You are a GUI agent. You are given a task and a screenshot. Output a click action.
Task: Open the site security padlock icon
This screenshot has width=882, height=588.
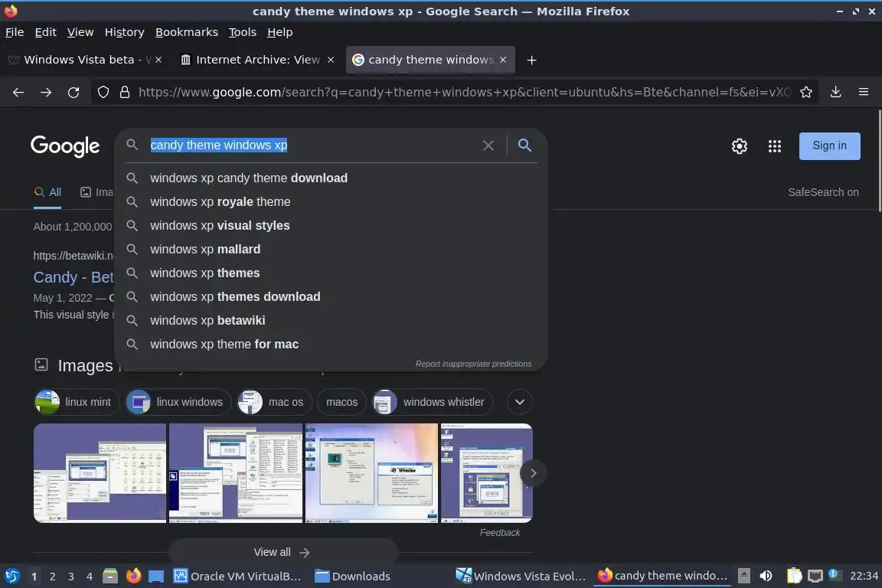point(125,93)
